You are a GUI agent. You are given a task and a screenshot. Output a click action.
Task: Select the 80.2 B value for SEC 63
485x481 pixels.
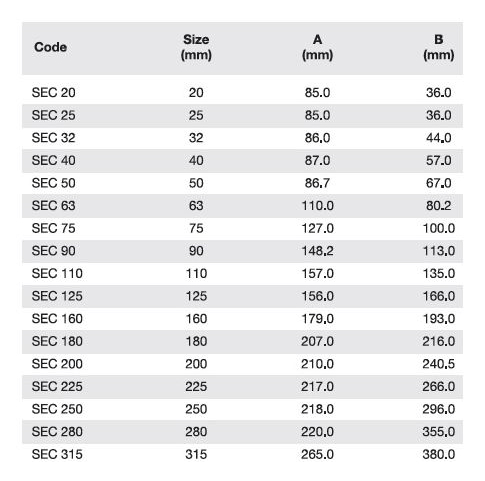pyautogui.click(x=439, y=206)
